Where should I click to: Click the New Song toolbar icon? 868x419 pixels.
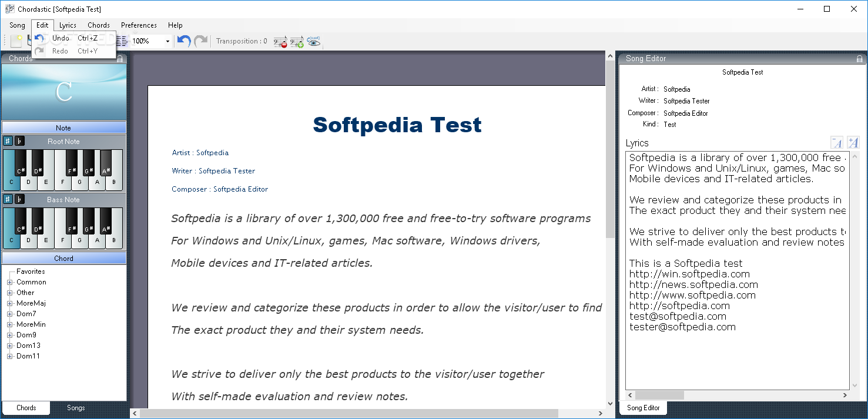coord(16,41)
